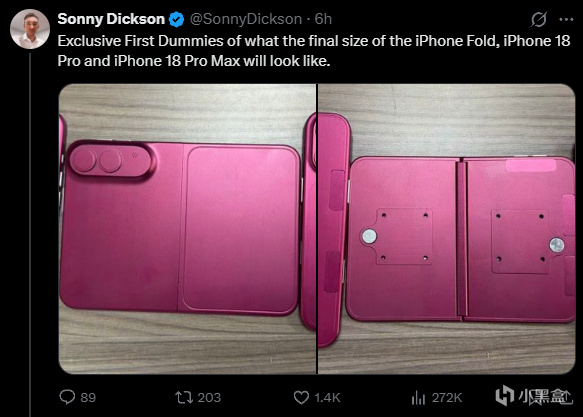Open the 203 reposts count

coord(209,398)
